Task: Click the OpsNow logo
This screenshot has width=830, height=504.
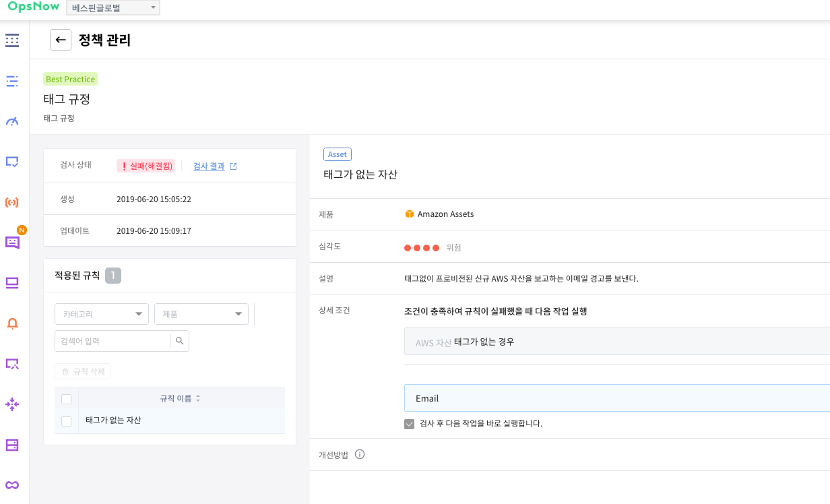Action: (x=33, y=7)
